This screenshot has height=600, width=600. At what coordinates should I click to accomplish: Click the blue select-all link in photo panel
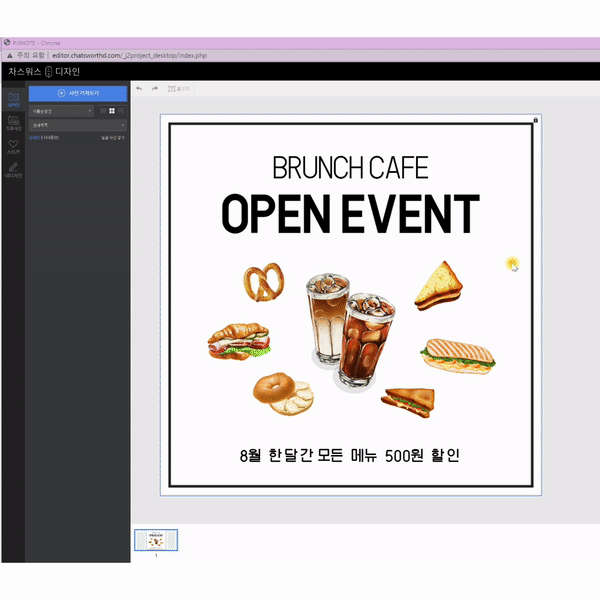34,138
